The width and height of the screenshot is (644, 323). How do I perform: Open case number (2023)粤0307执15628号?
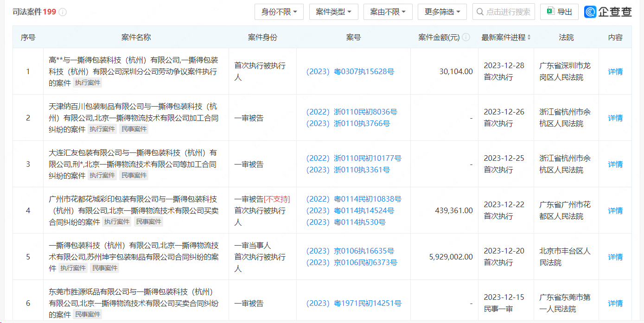click(350, 71)
